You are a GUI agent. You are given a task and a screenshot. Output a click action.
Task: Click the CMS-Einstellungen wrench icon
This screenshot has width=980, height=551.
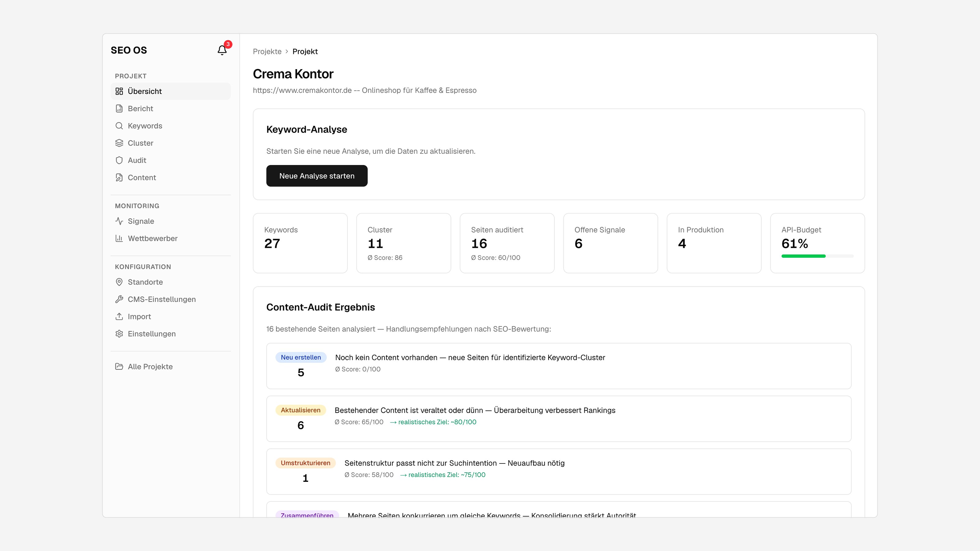(119, 299)
